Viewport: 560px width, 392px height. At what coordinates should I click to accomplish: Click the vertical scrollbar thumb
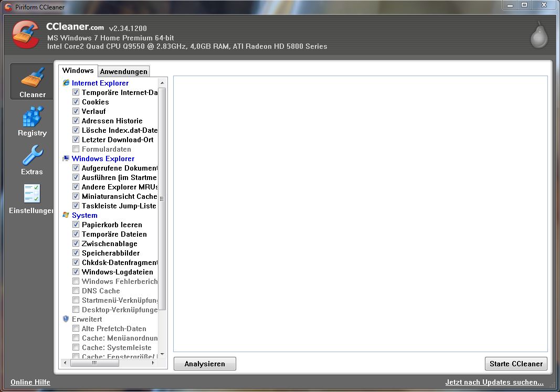162,199
